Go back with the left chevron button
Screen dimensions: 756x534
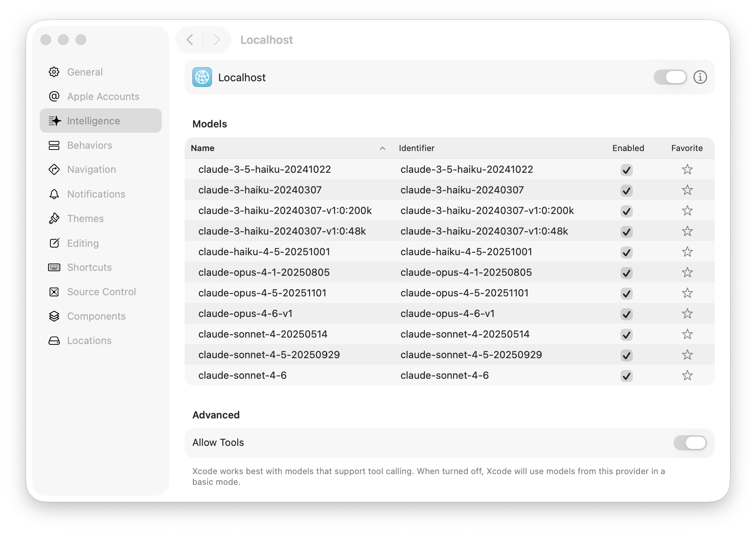point(190,40)
